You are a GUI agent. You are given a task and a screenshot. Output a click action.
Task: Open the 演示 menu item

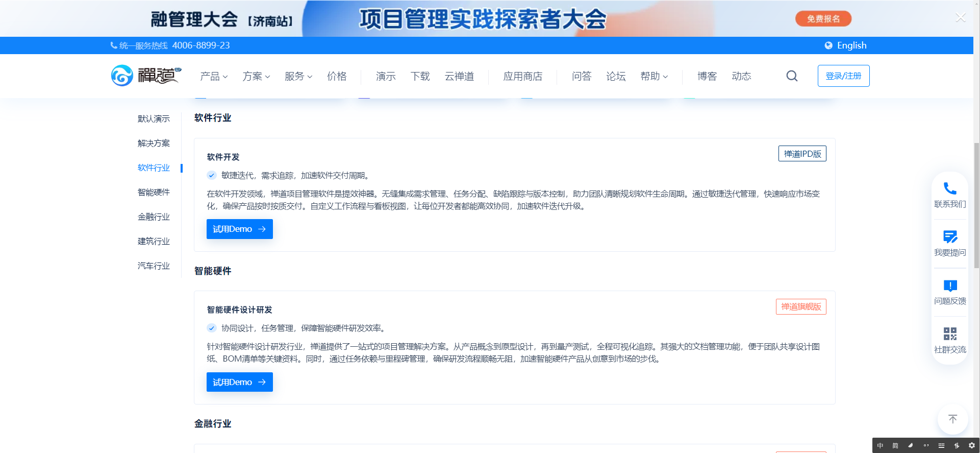click(386, 76)
